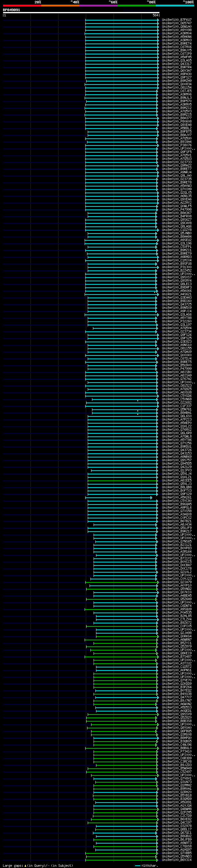Choose the UniRef100_B5W949 entry
197x868 pixels.
click(176, 768)
